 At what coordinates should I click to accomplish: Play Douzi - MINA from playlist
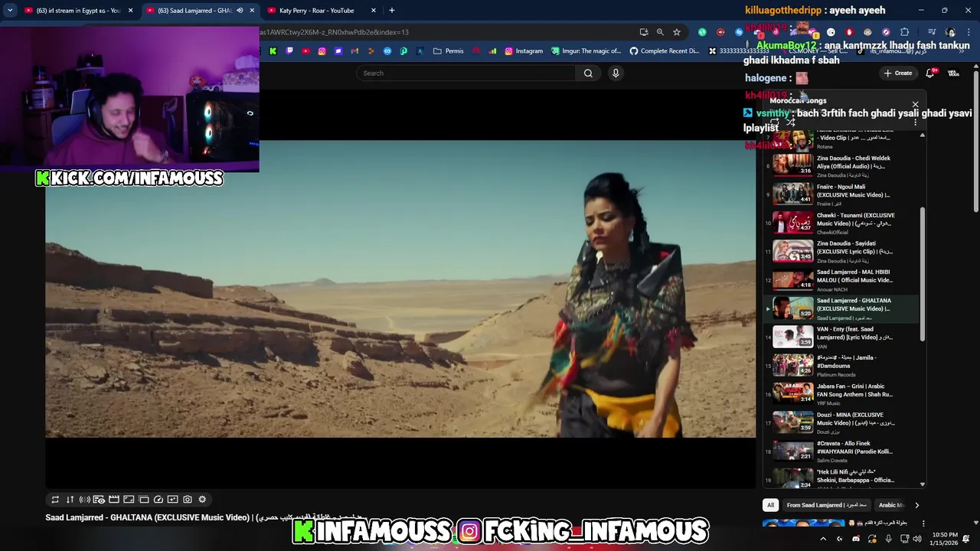841,422
